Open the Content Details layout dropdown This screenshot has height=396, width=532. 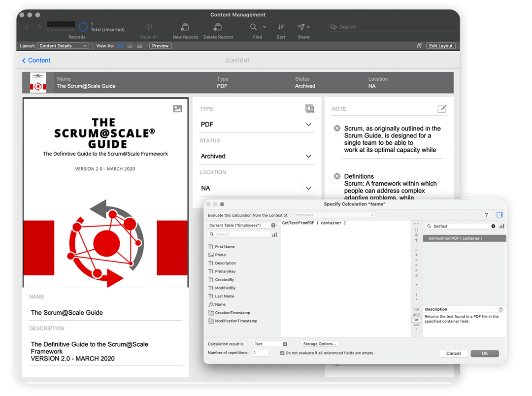coord(63,45)
